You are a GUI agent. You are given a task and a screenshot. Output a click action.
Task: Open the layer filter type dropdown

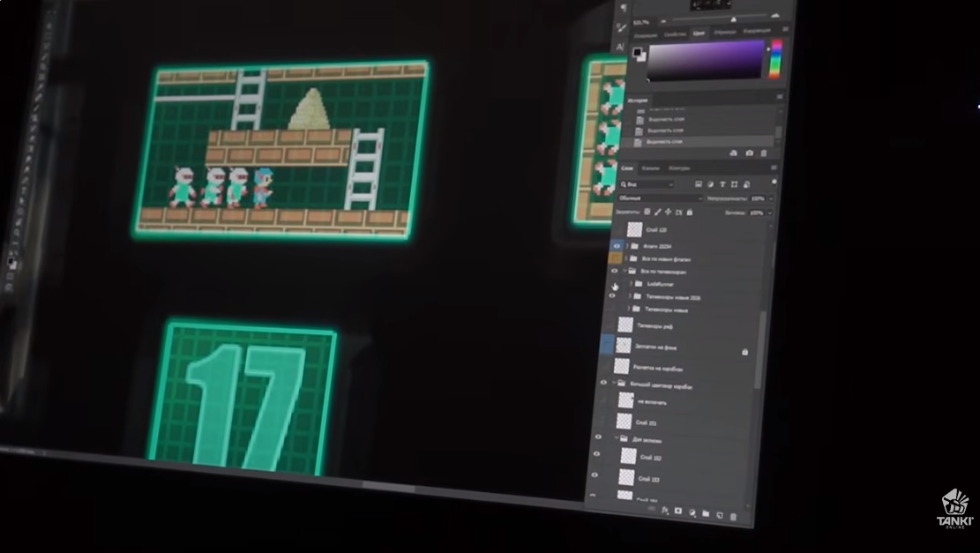pyautogui.click(x=647, y=185)
